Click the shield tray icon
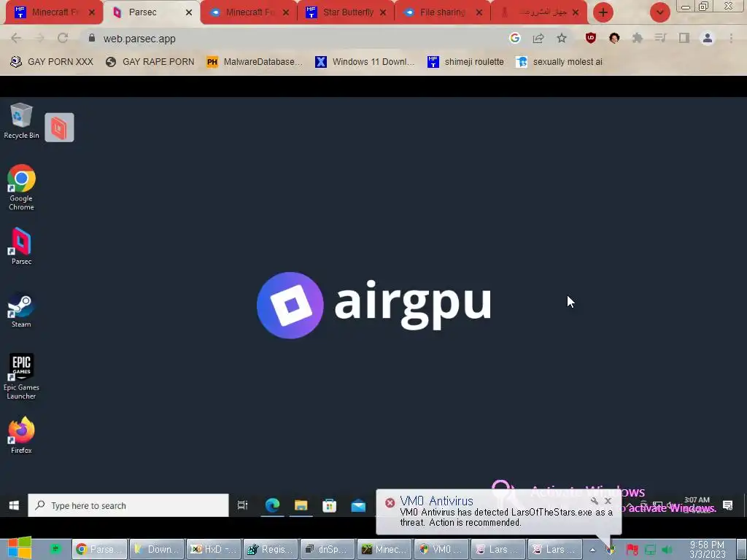The height and width of the screenshot is (560, 747). pos(611,550)
